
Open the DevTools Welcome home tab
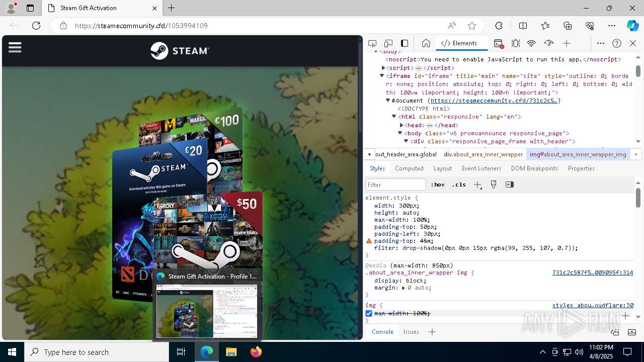[426, 43]
